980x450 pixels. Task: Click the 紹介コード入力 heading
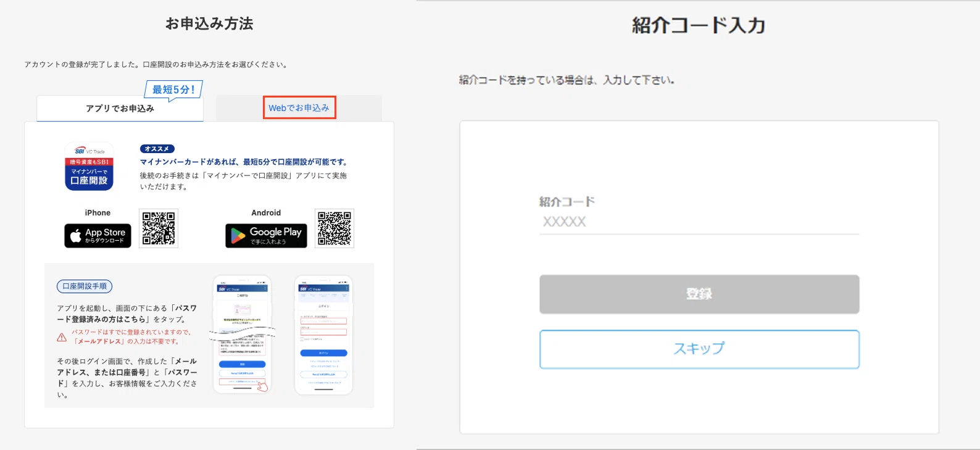(x=699, y=25)
